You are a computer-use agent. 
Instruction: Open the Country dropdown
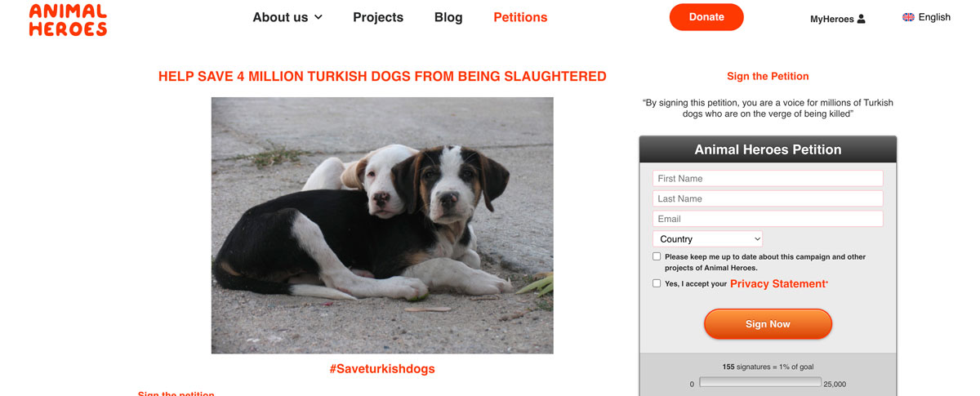point(708,239)
